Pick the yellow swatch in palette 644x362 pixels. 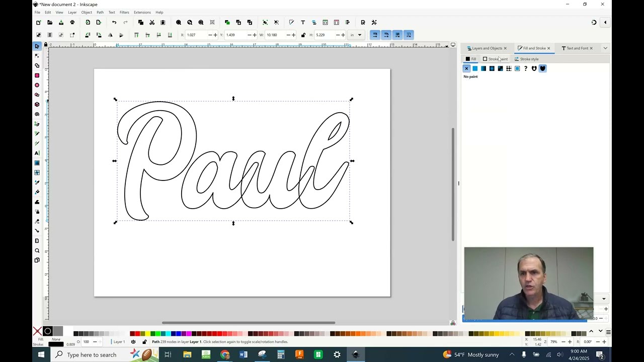click(147, 333)
